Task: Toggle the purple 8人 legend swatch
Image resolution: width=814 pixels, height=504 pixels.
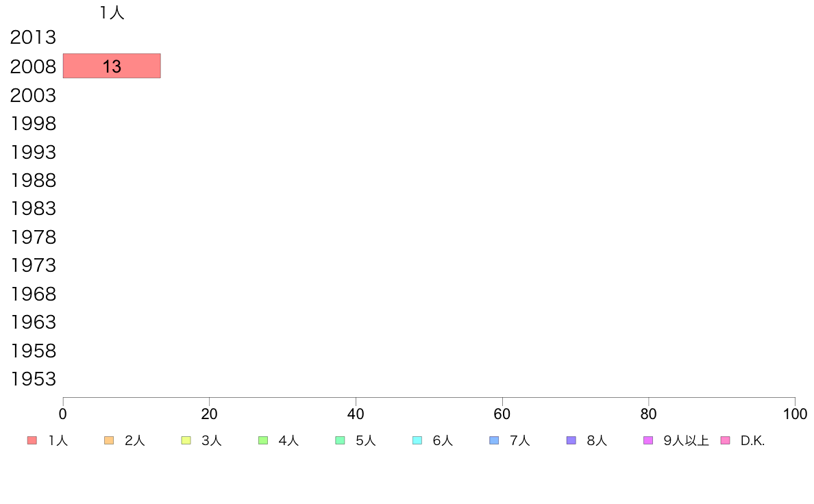Action: (571, 440)
